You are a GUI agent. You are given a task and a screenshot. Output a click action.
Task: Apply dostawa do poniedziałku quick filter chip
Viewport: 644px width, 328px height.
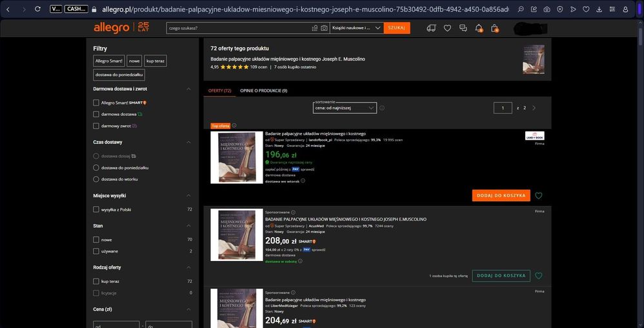(x=119, y=75)
